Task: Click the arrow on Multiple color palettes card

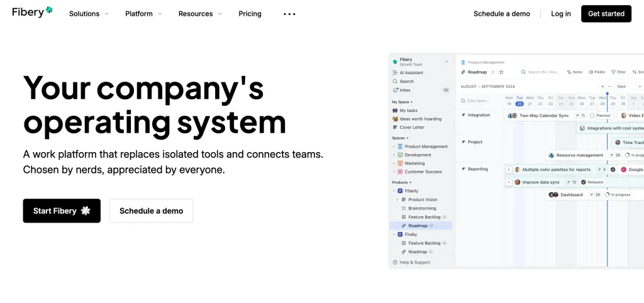Action: click(x=508, y=170)
